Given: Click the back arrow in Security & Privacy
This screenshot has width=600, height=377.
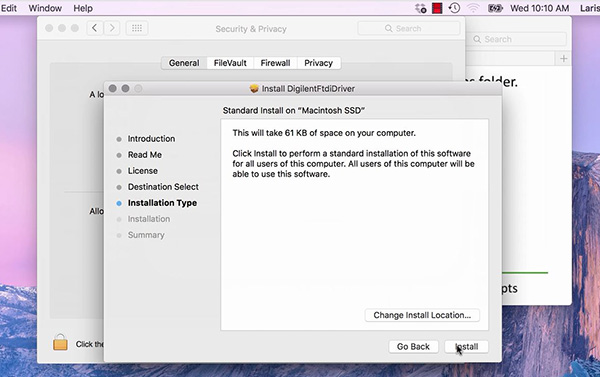Looking at the screenshot, I should tap(95, 28).
